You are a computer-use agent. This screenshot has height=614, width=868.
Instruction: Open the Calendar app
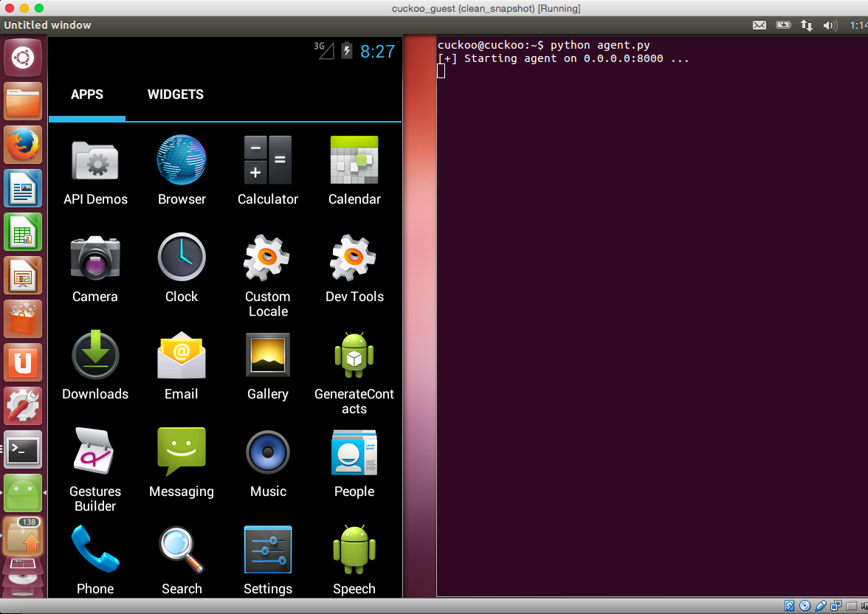[354, 171]
